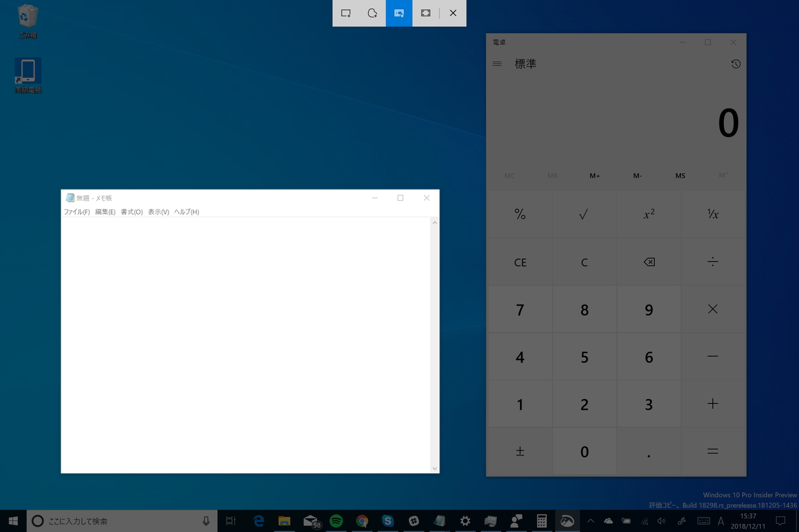This screenshot has height=532, width=799.
Task: Open Spotify from the taskbar
Action: coord(336,521)
